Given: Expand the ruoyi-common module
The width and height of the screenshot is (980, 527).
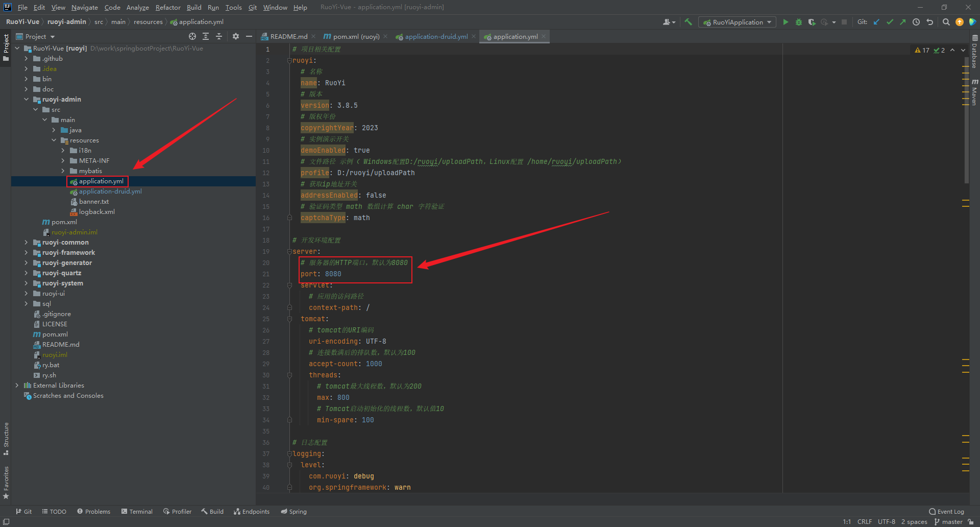Looking at the screenshot, I should tap(26, 242).
